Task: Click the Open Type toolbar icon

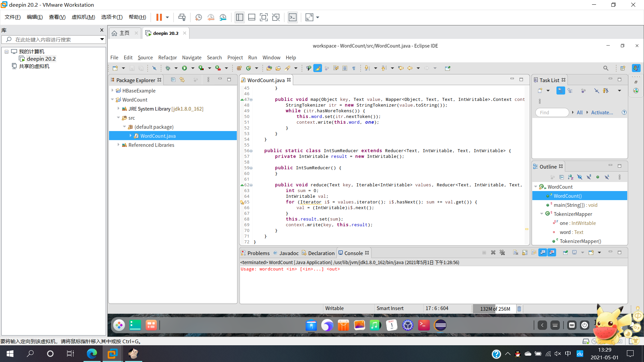Action: pyautogui.click(x=269, y=68)
